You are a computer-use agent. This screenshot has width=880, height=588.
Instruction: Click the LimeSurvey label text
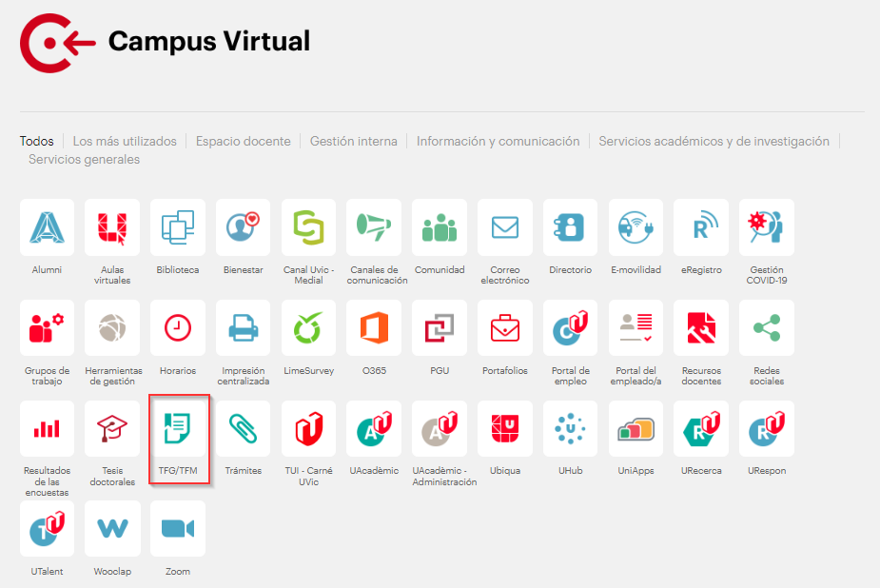pyautogui.click(x=308, y=371)
